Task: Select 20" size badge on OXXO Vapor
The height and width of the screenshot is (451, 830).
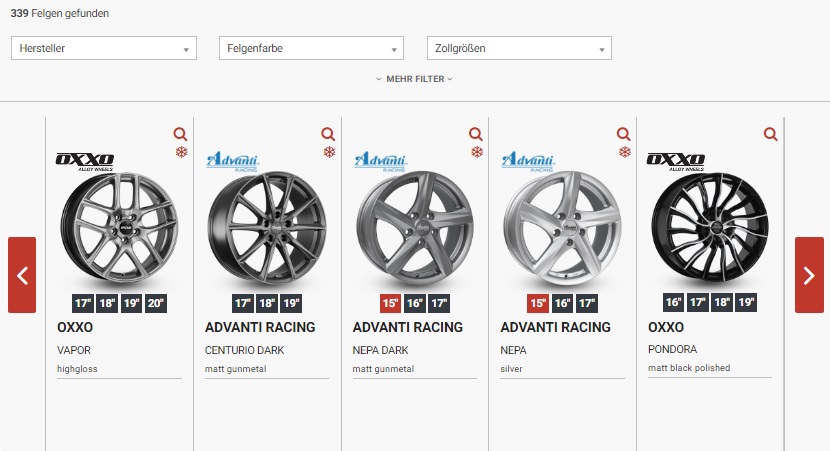Action: [x=155, y=304]
